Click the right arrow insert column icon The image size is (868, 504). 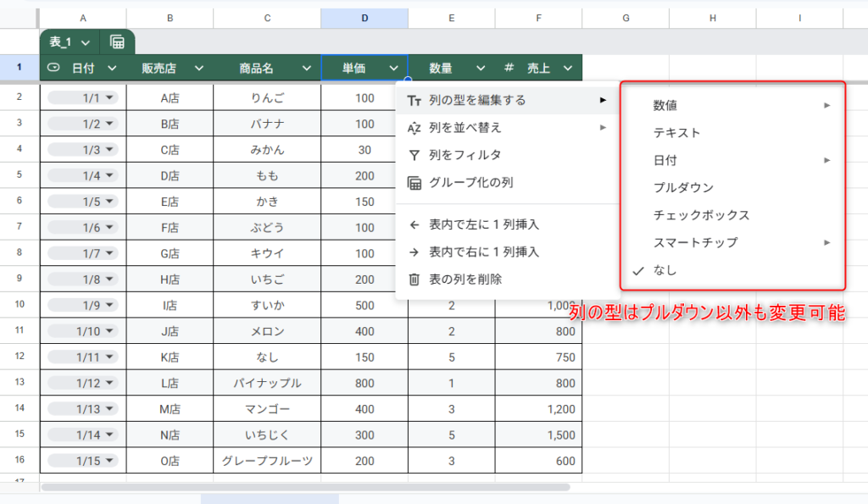pyautogui.click(x=414, y=252)
